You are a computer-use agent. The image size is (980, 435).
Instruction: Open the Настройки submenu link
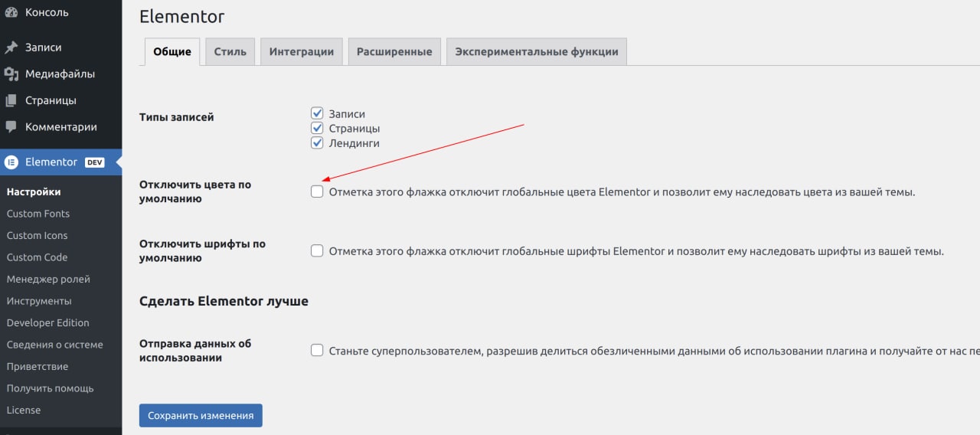coord(34,191)
